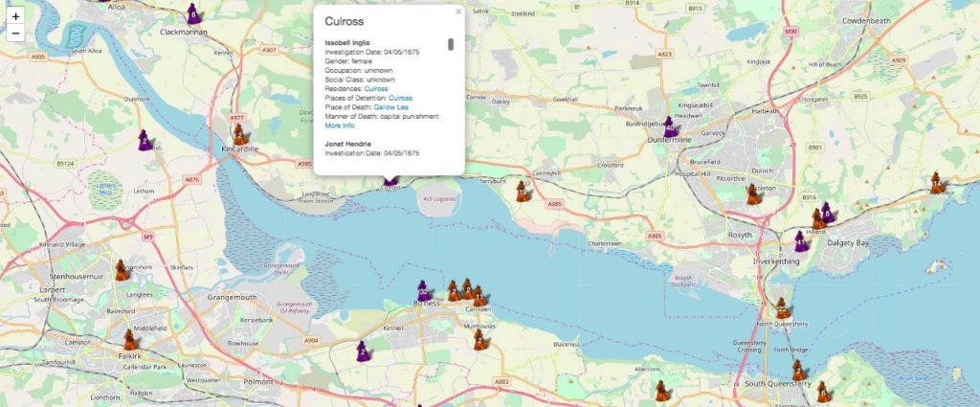This screenshot has width=980, height=407.
Task: Click the orange witch marker at Kincardine
Action: (x=240, y=134)
